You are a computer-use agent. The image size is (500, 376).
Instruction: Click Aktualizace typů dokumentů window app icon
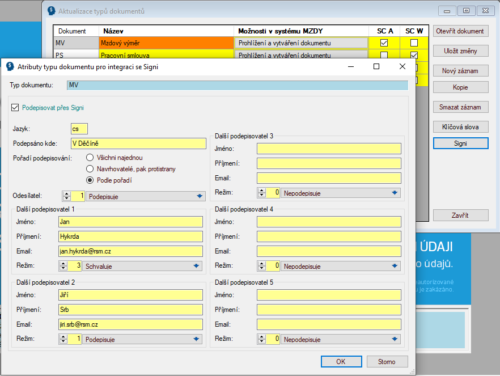point(51,11)
